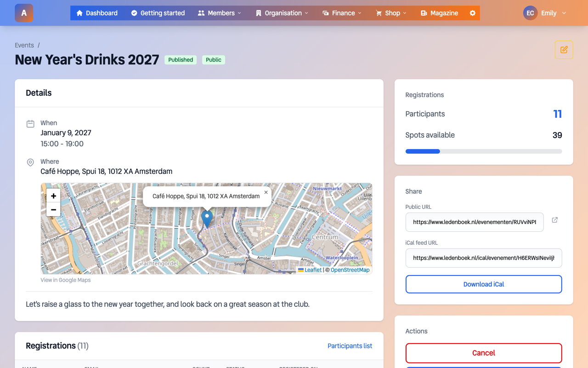
Task: Open the Shop dropdown menu
Action: 391,13
